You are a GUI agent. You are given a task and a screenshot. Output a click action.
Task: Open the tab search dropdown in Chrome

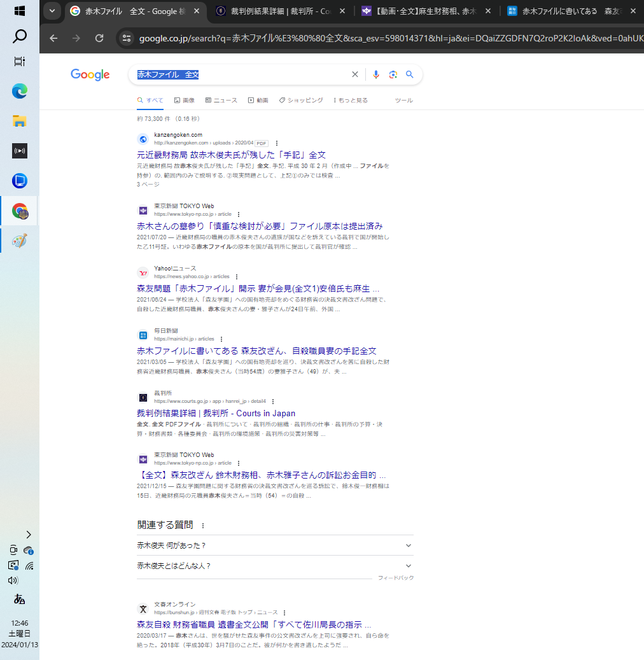52,11
